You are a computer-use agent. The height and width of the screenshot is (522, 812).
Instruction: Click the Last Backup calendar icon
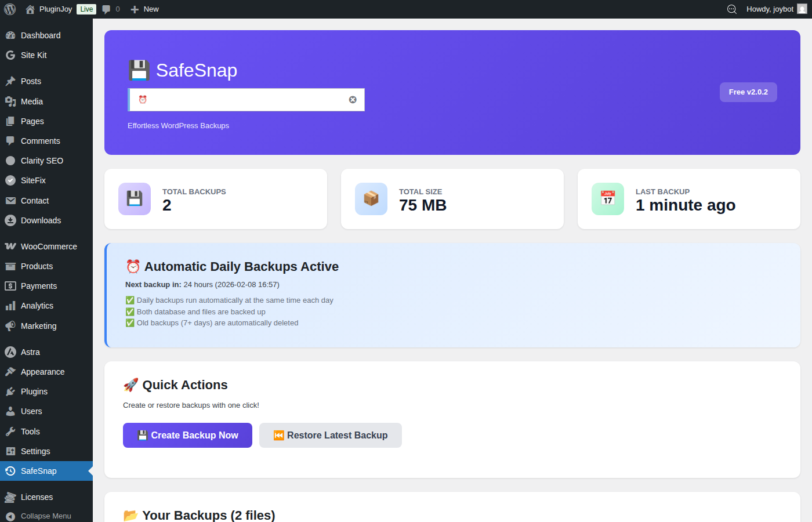[x=608, y=199]
